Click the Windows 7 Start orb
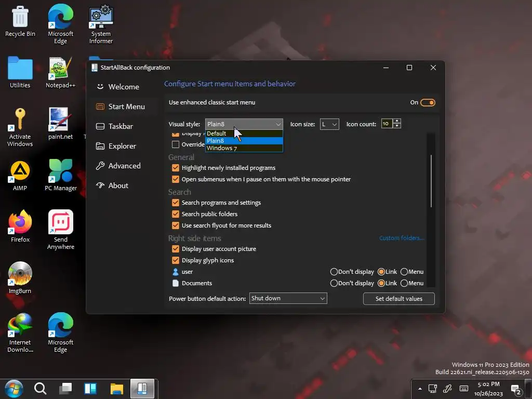 (14, 389)
